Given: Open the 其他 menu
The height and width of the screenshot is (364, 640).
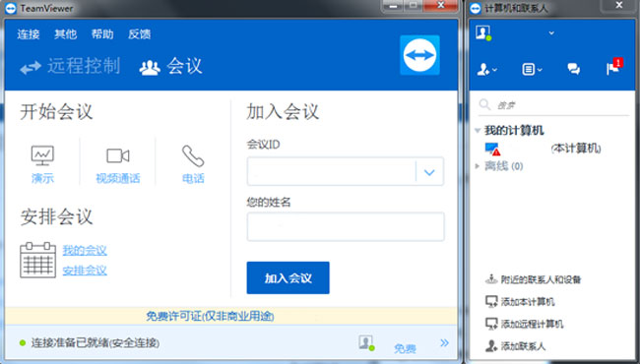Looking at the screenshot, I should (x=65, y=34).
